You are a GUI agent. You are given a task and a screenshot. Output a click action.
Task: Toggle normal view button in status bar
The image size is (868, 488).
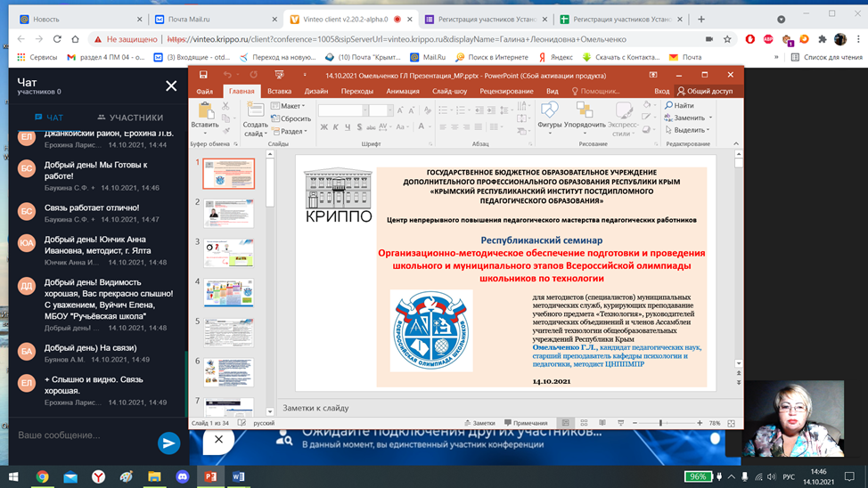tap(566, 423)
